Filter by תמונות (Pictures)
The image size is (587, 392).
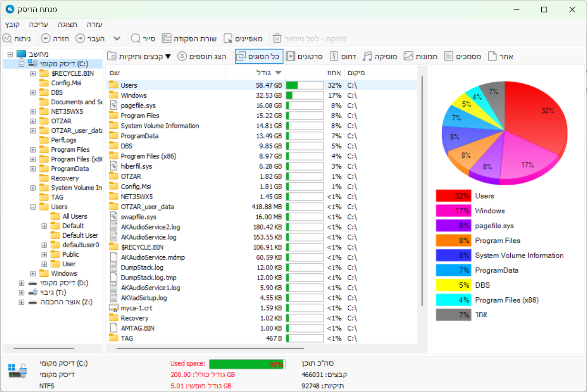(x=421, y=57)
